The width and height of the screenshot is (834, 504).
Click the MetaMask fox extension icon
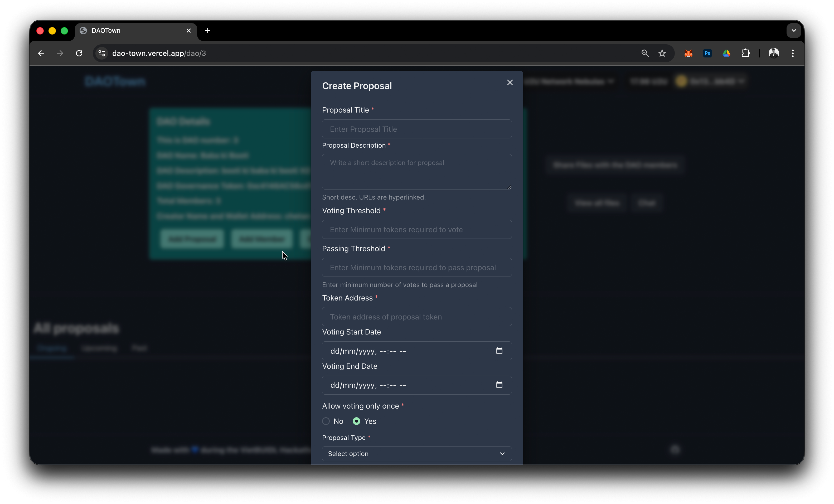coord(688,53)
